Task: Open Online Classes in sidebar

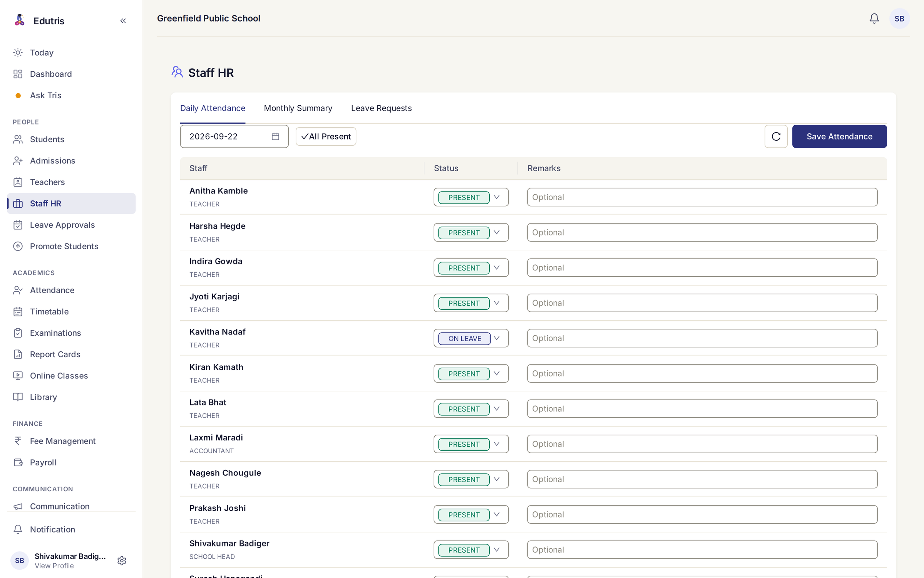Action: (x=71, y=376)
